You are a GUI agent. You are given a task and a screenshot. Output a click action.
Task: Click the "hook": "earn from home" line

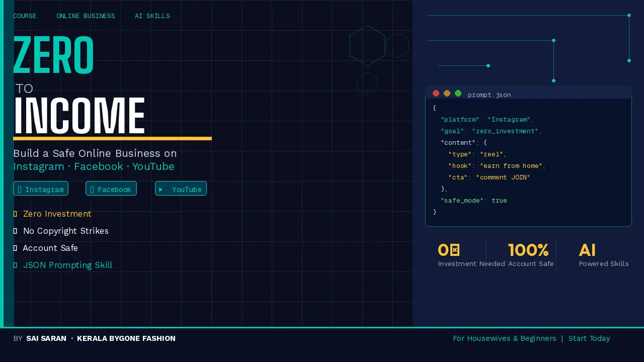(497, 166)
